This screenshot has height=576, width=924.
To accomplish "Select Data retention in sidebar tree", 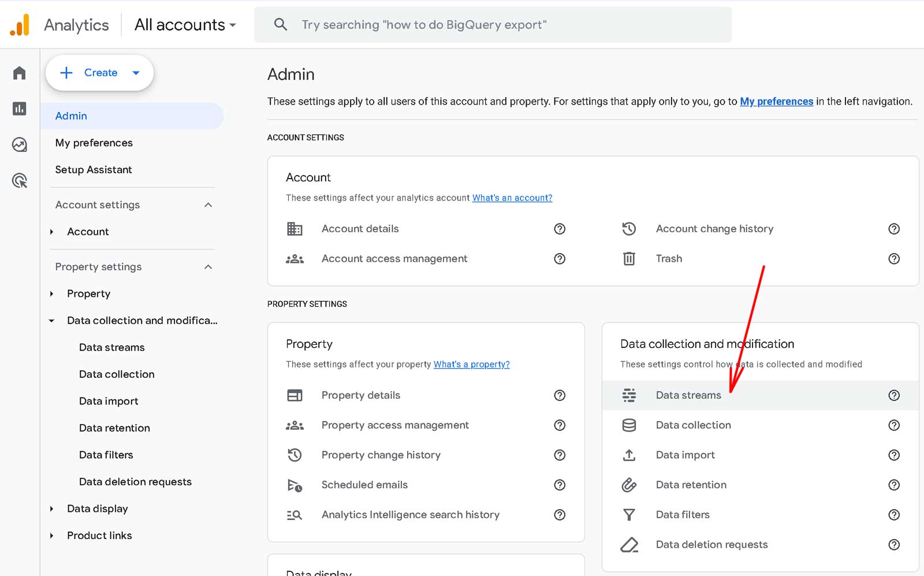I will click(114, 428).
